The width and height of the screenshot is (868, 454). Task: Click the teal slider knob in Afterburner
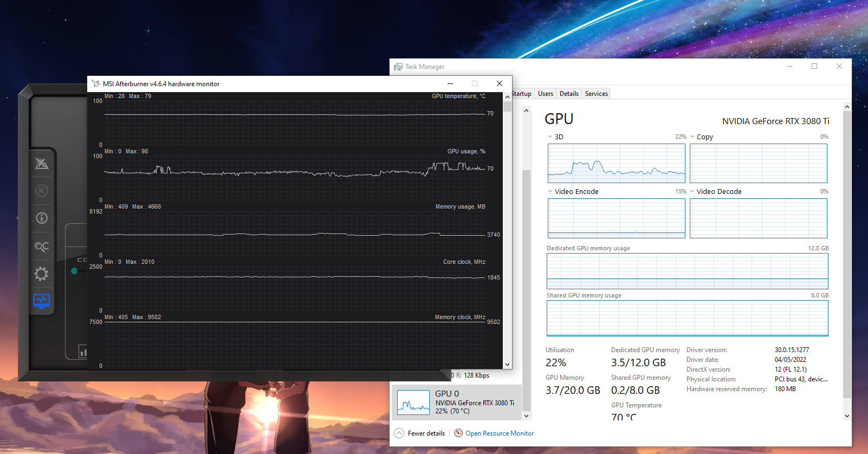point(74,271)
